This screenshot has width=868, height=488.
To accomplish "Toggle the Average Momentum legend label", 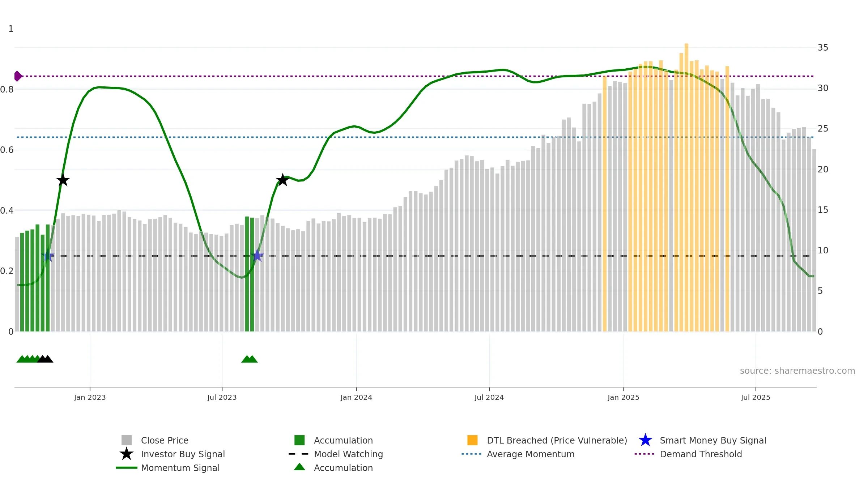I will click(531, 454).
